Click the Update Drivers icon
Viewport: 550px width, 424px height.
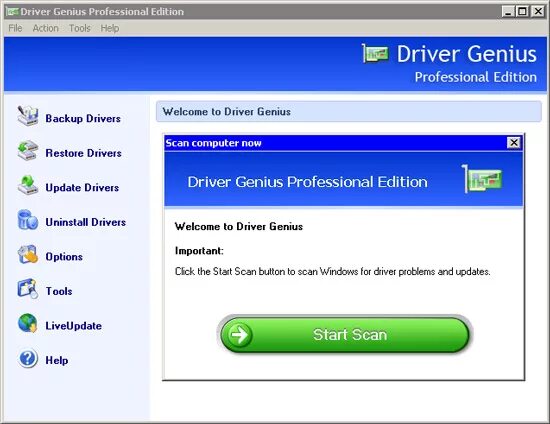click(x=28, y=185)
